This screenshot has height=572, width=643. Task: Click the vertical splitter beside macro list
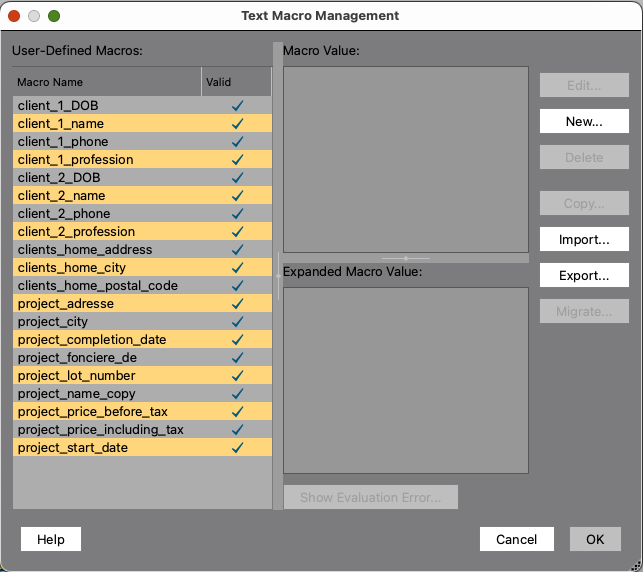278,276
